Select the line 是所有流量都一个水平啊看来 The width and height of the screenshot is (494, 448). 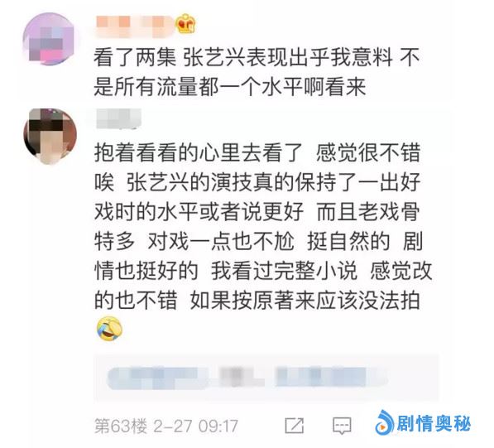click(230, 86)
